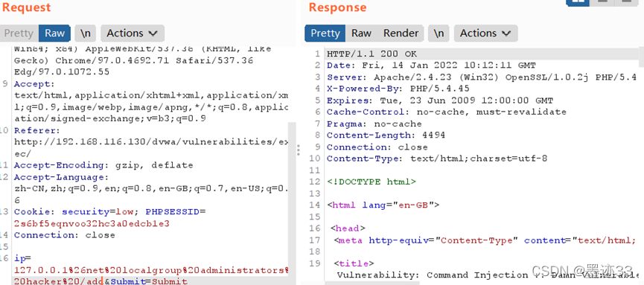Select the Raw tab in Request panel
The image size is (644, 285).
54,33
